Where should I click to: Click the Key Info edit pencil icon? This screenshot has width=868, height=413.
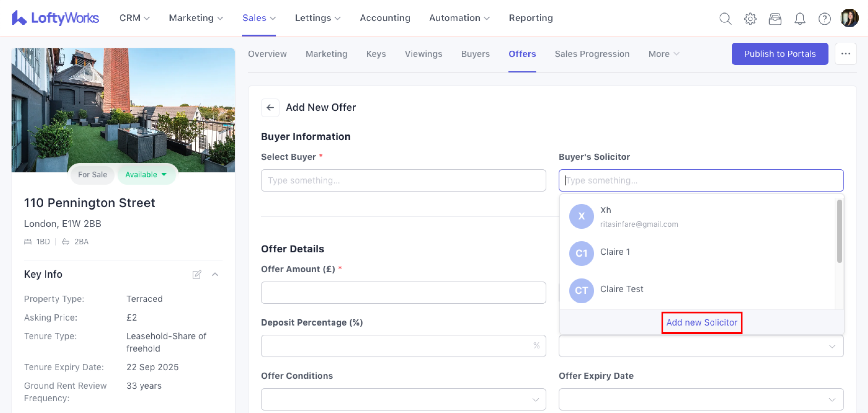(197, 275)
